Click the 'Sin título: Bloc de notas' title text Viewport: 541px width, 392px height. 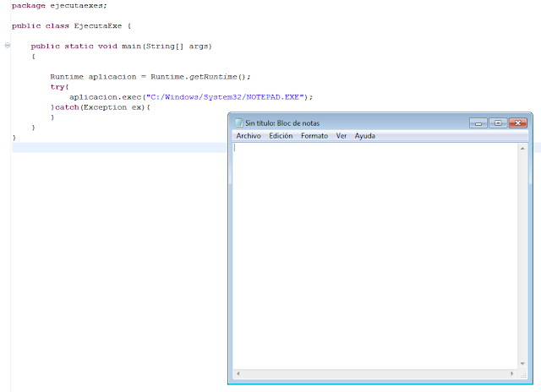pos(282,123)
